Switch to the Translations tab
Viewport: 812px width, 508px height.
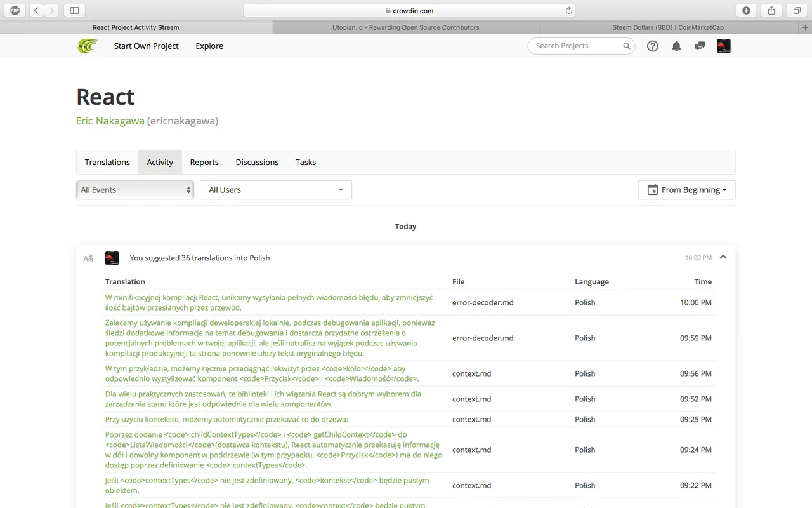click(107, 162)
